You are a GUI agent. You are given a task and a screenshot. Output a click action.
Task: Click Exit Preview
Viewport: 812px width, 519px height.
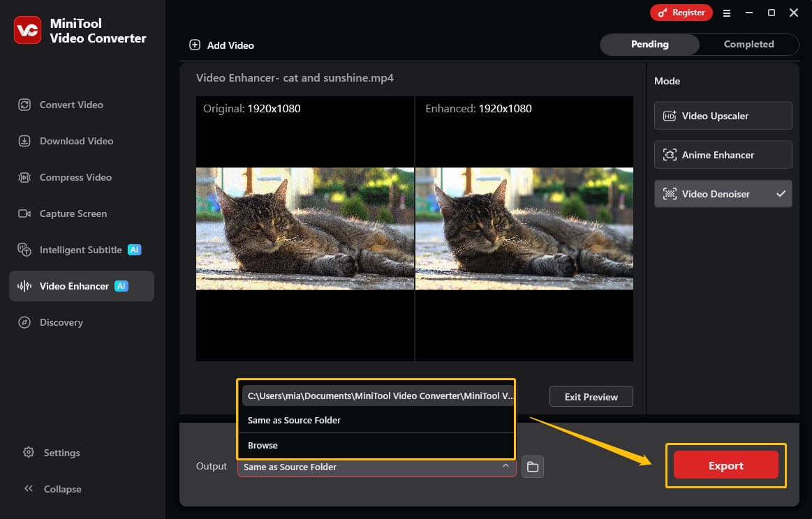[x=591, y=396]
